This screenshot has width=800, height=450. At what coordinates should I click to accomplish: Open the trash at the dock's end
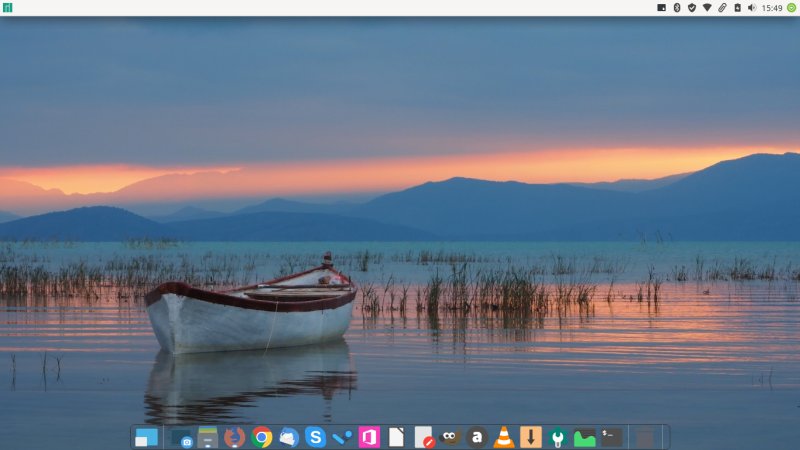[x=646, y=437]
